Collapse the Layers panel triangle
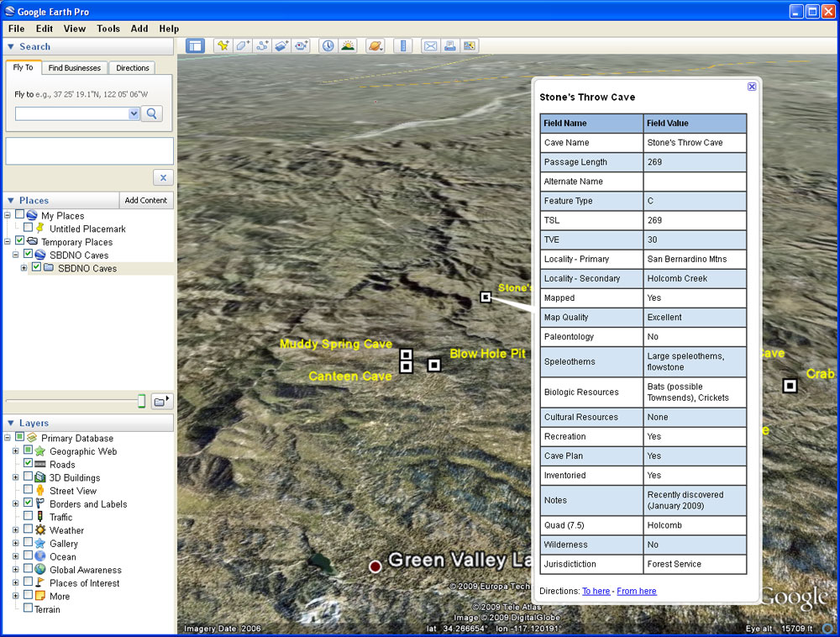Image resolution: width=840 pixels, height=637 pixels. [x=11, y=424]
